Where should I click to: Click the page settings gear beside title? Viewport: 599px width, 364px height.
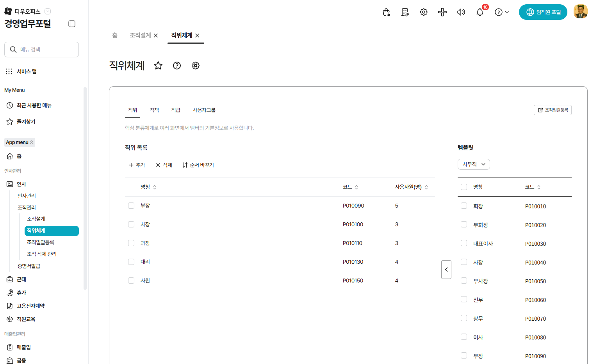click(196, 66)
